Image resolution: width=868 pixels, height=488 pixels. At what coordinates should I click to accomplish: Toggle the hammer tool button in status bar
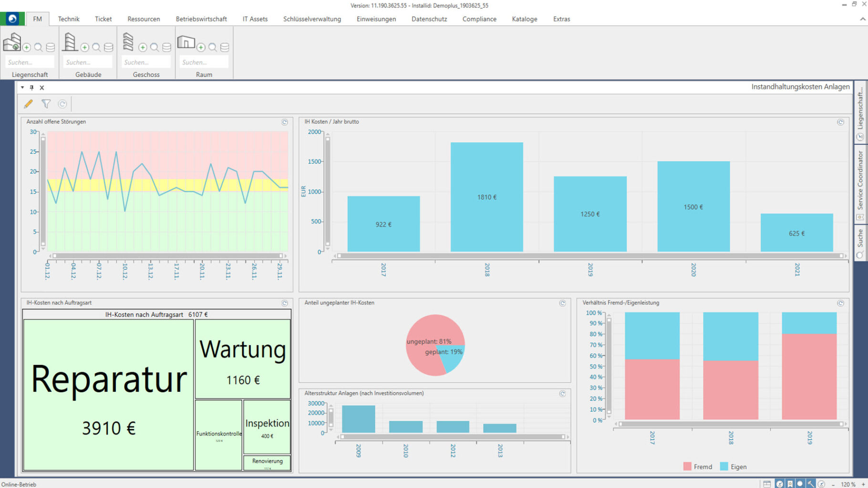(811, 484)
